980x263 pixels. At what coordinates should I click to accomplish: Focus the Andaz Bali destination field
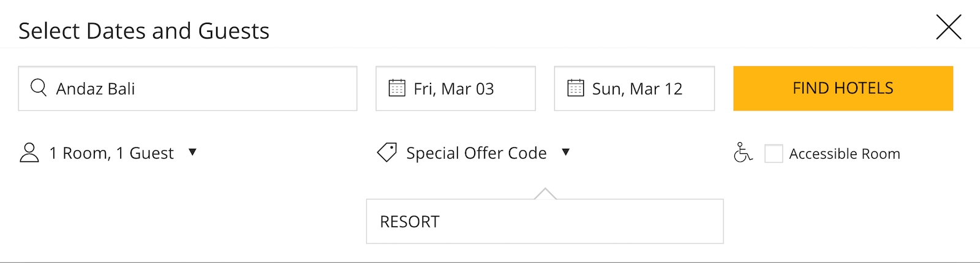click(187, 88)
